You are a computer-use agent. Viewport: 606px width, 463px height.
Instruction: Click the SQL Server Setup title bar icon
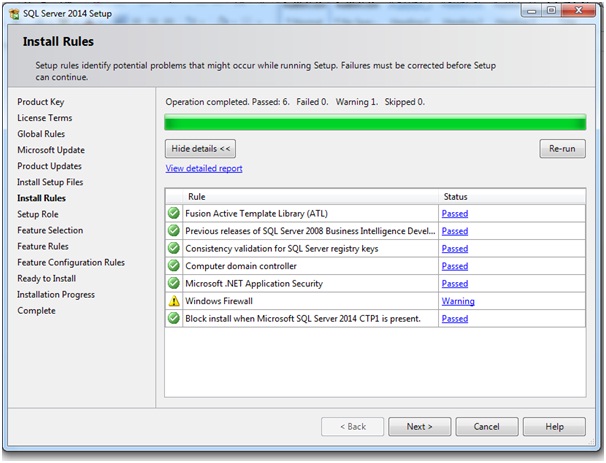coord(14,14)
